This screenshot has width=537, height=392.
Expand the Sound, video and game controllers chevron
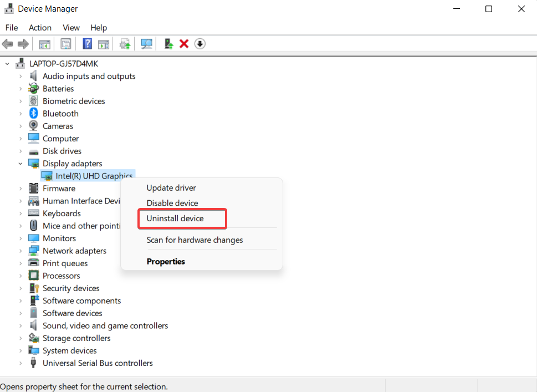point(21,325)
